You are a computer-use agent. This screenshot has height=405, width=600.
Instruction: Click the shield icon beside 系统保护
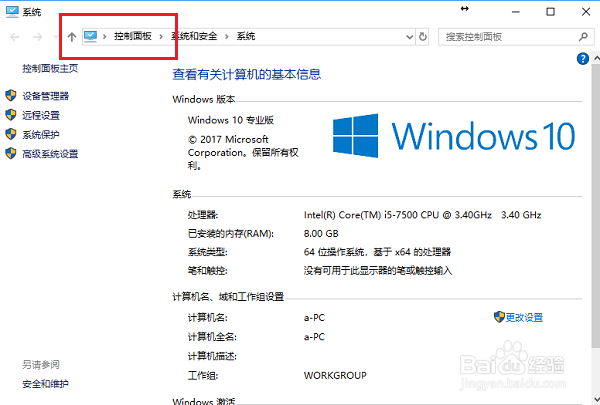11,134
